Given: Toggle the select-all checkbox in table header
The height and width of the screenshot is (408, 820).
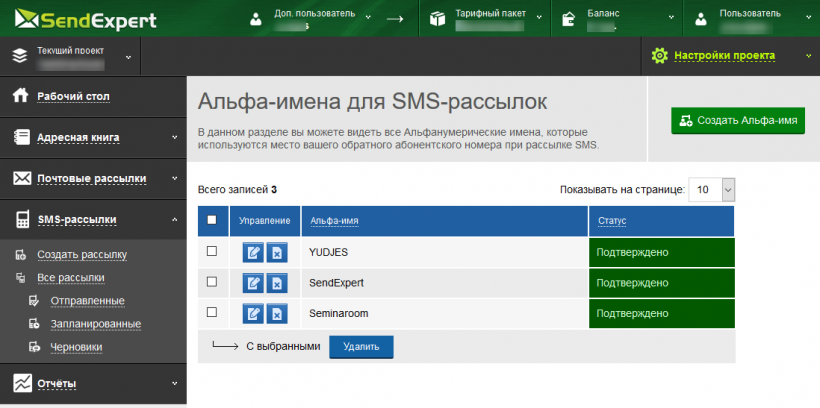Looking at the screenshot, I should pos(212,220).
